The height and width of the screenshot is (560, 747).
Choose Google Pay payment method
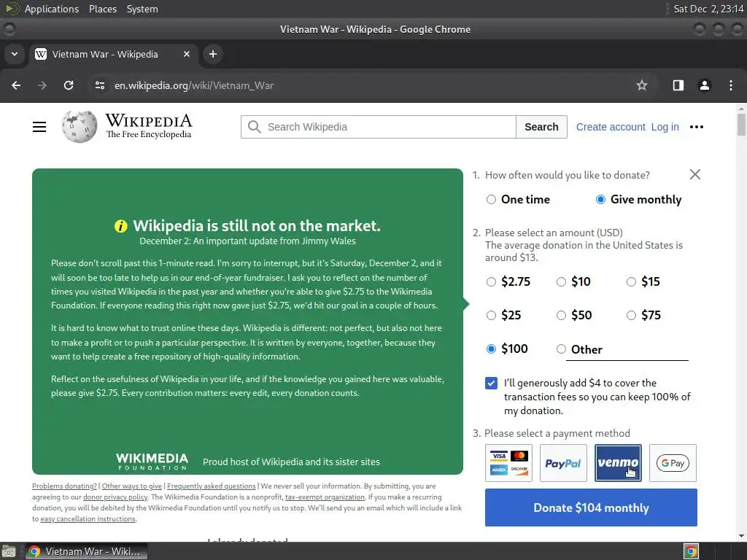tap(673, 463)
